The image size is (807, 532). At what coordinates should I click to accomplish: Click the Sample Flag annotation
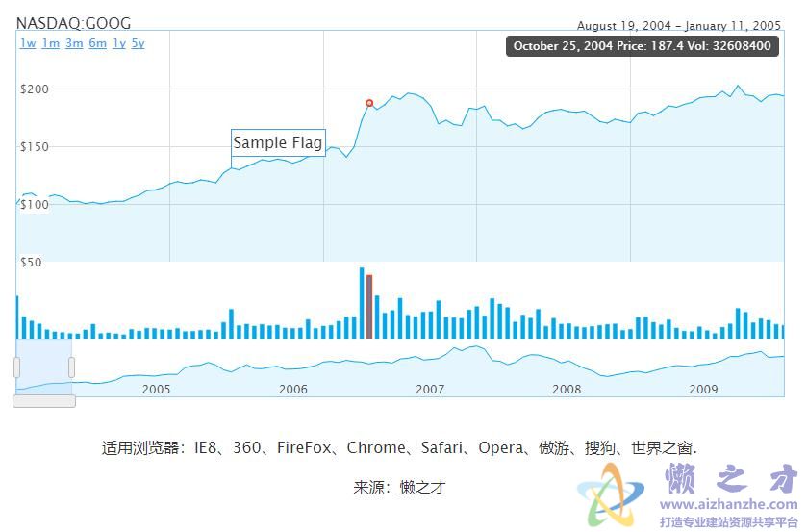tap(278, 142)
